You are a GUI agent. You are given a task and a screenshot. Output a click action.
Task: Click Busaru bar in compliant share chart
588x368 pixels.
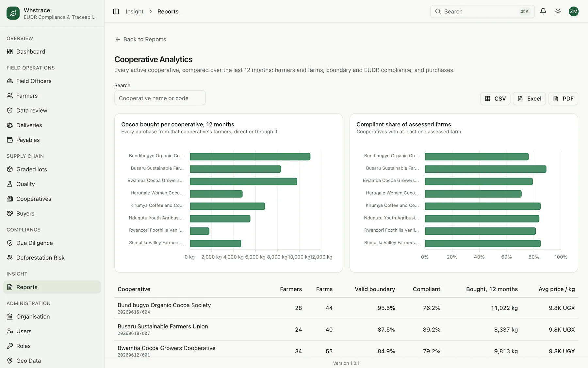coord(485,169)
